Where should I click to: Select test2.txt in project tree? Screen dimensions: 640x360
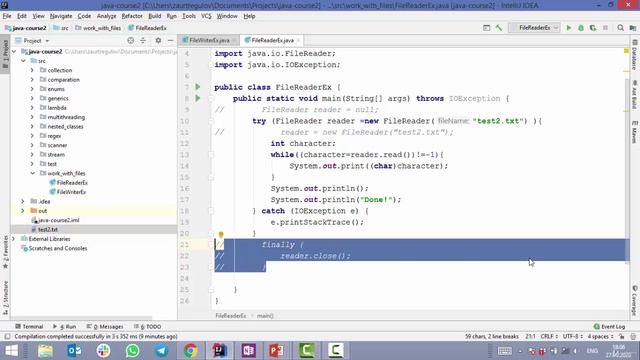point(47,230)
